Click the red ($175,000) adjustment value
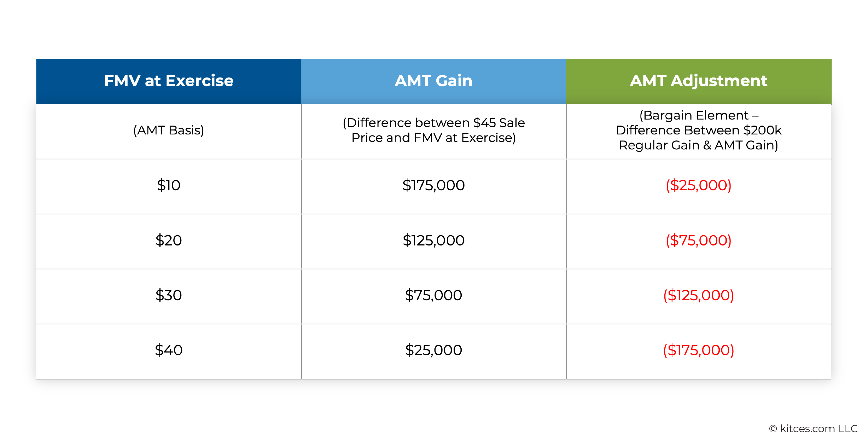 [699, 350]
